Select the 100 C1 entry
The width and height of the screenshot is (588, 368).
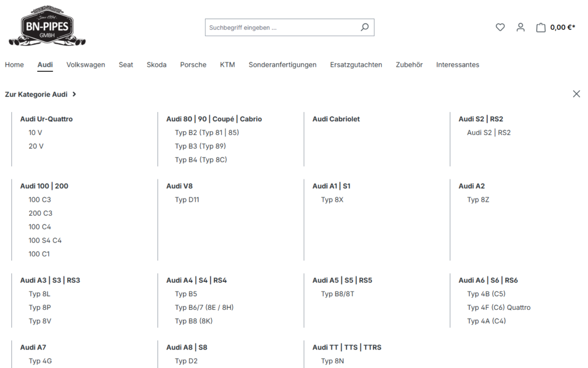[39, 254]
